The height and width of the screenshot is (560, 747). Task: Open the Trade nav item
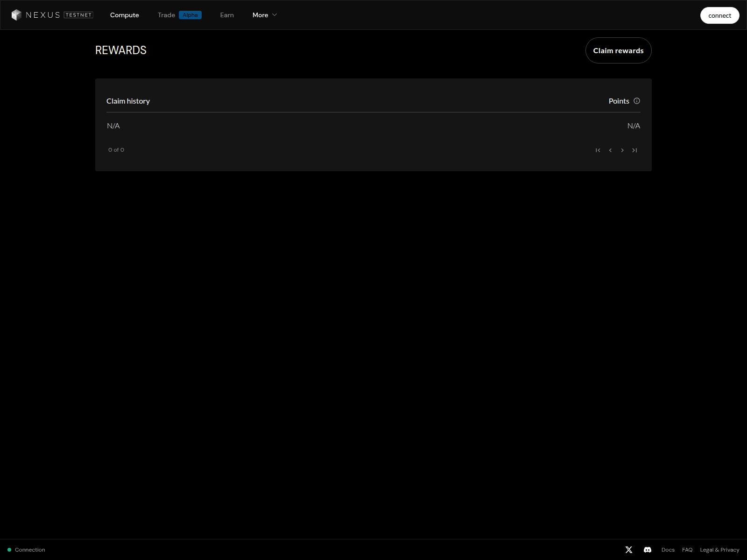[x=166, y=15]
